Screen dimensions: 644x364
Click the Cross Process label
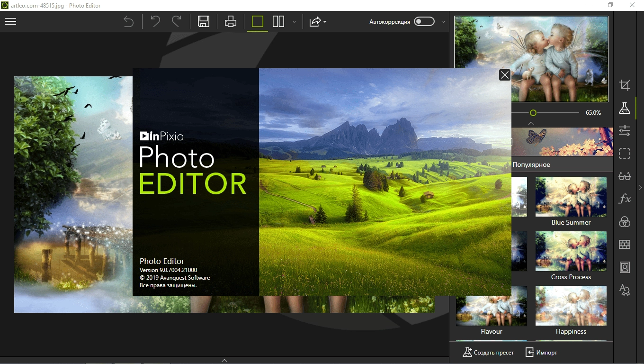point(571,277)
